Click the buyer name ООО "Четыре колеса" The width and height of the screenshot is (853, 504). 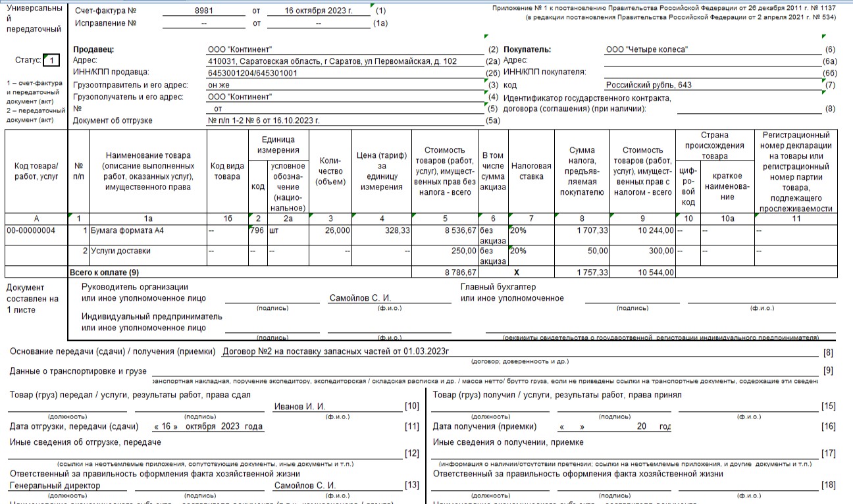click(713, 49)
